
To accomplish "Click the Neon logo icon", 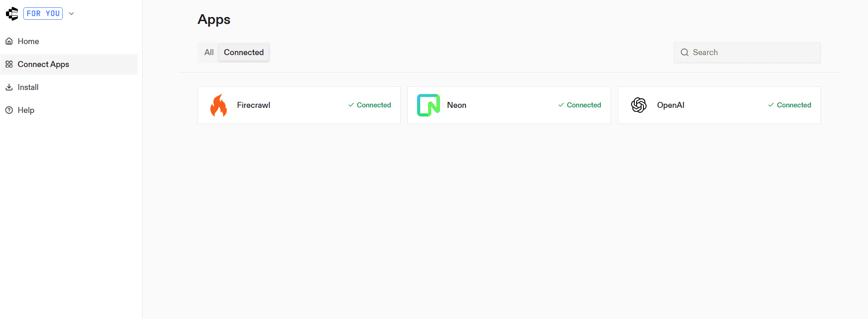I will (429, 105).
